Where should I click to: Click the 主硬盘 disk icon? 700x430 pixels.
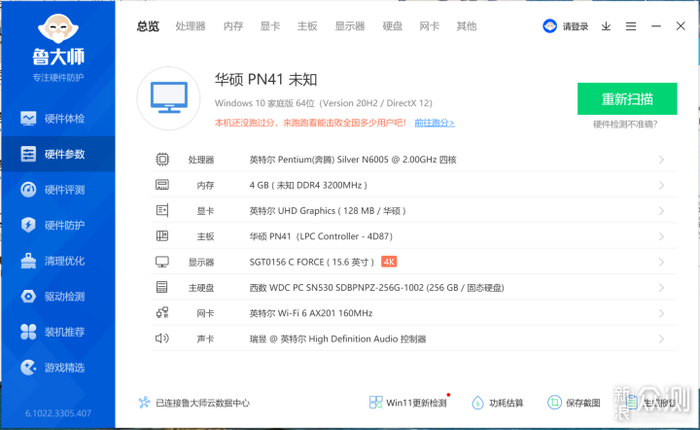point(162,287)
